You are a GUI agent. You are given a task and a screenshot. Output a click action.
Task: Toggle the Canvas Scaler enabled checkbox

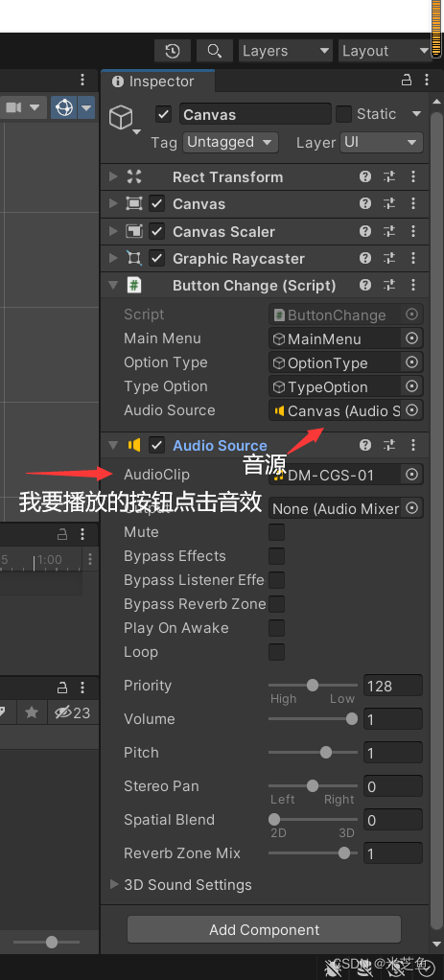coord(157,231)
